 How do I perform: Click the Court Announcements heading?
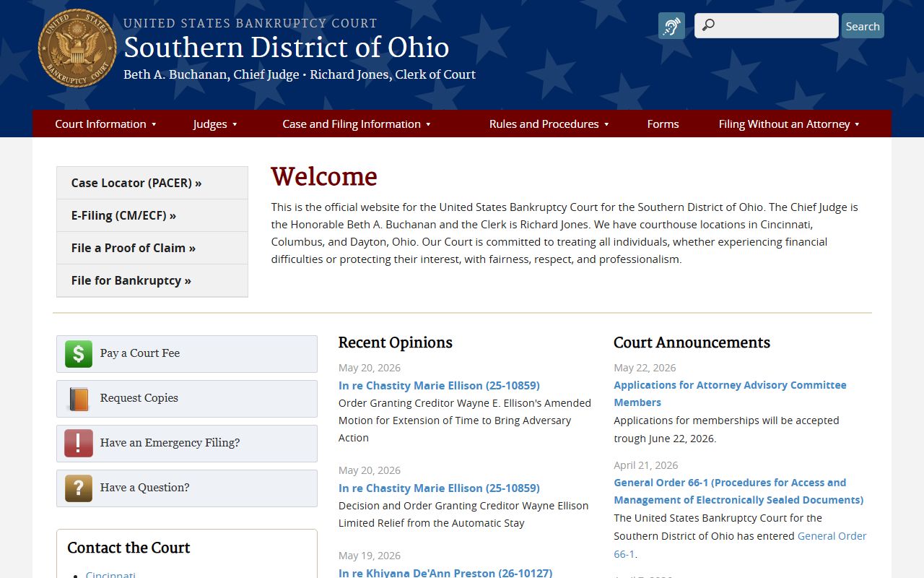point(692,342)
